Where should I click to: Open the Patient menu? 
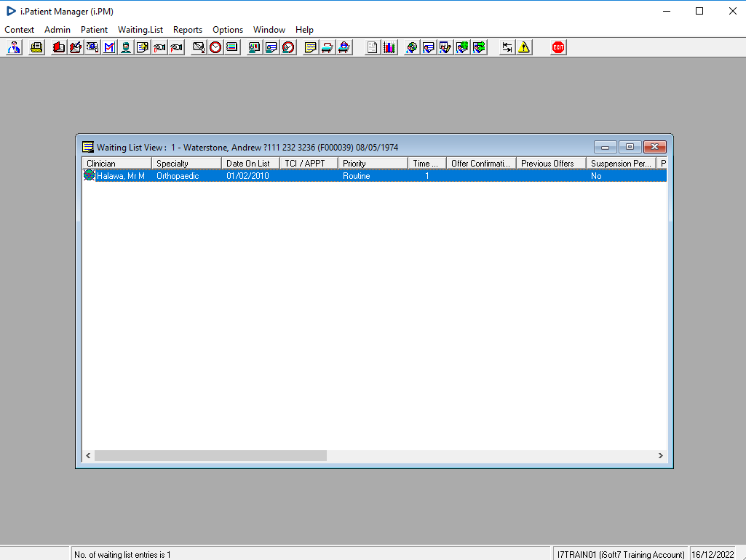tap(94, 30)
